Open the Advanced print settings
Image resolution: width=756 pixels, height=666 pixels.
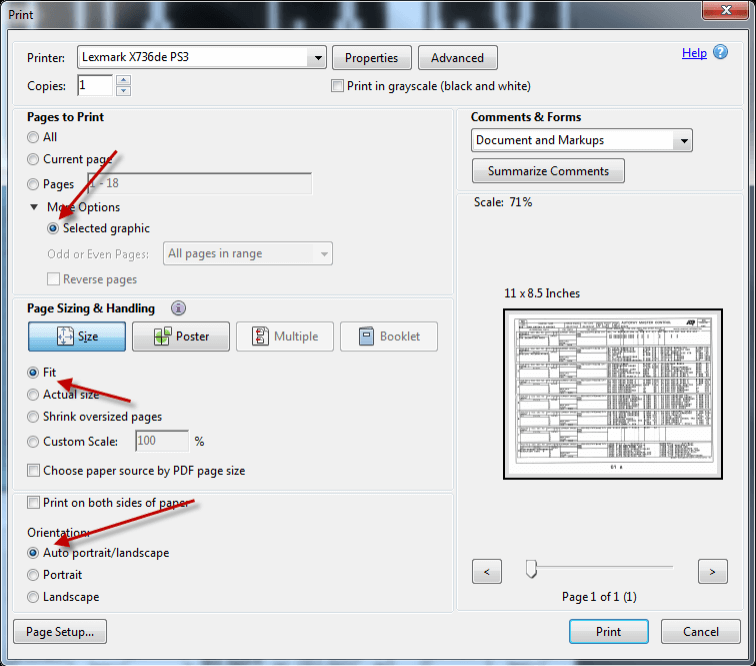coord(458,58)
